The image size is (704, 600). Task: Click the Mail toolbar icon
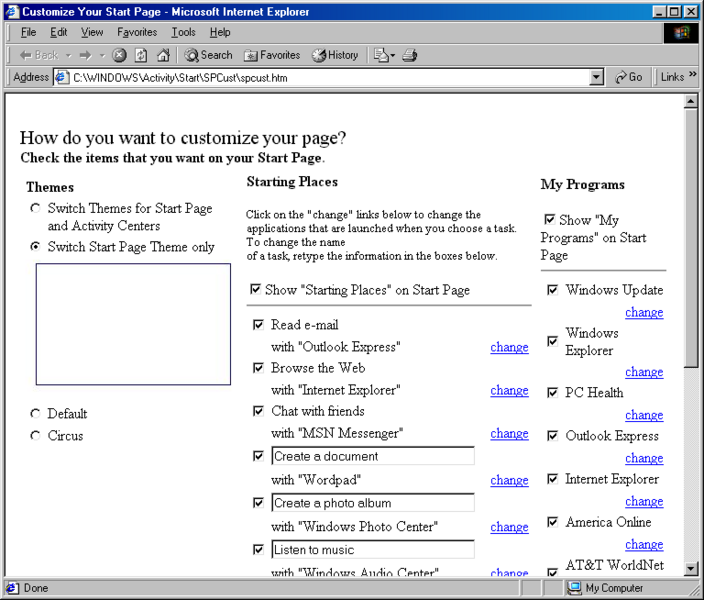pos(382,55)
